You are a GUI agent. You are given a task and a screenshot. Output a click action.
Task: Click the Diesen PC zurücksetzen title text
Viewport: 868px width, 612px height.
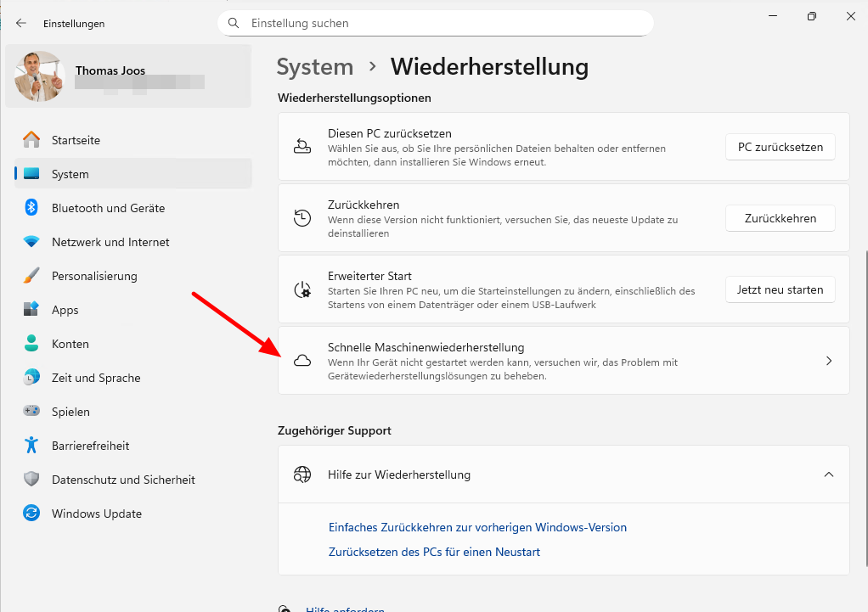(389, 133)
